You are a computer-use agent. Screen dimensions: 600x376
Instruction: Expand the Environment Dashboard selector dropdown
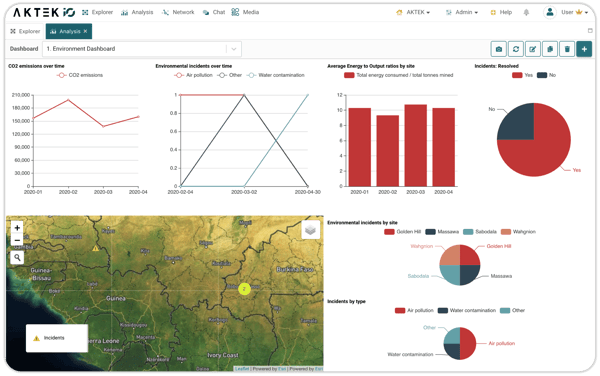click(x=234, y=49)
